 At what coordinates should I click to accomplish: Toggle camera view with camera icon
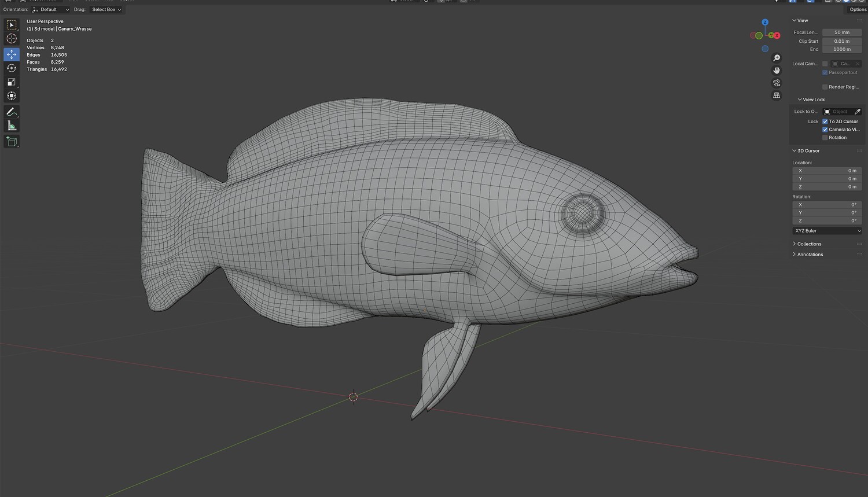(x=777, y=83)
